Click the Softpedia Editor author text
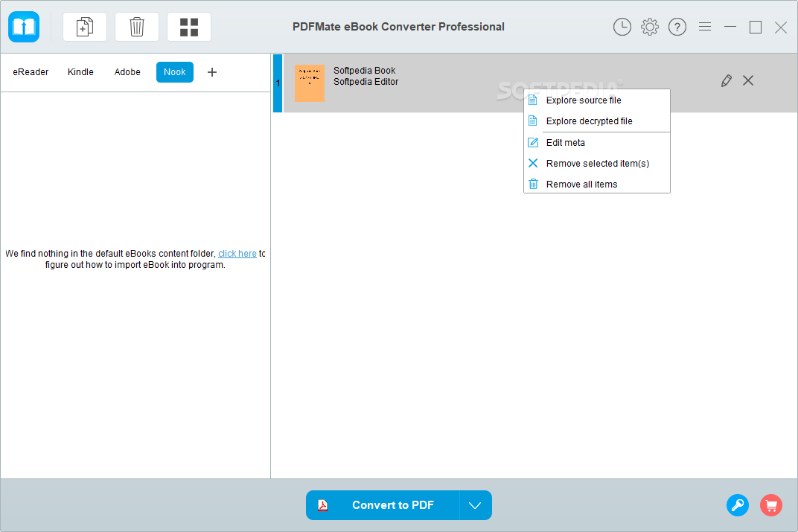798x532 pixels. 366,81
